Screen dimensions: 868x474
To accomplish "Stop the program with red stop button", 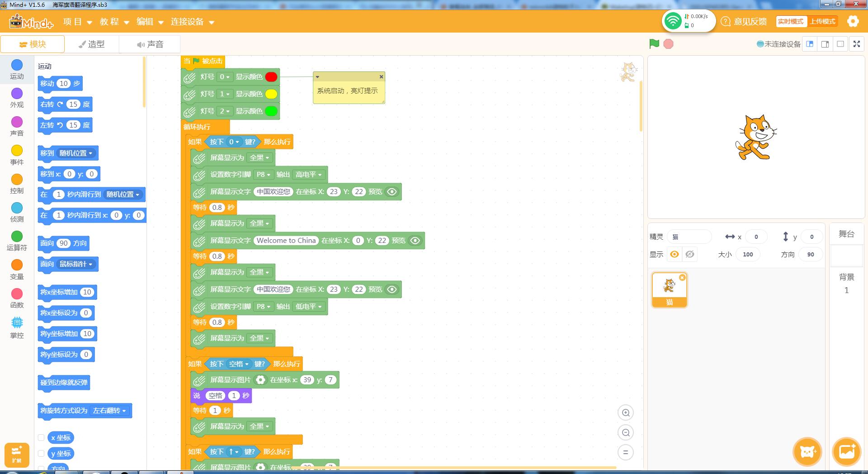I will pos(668,44).
